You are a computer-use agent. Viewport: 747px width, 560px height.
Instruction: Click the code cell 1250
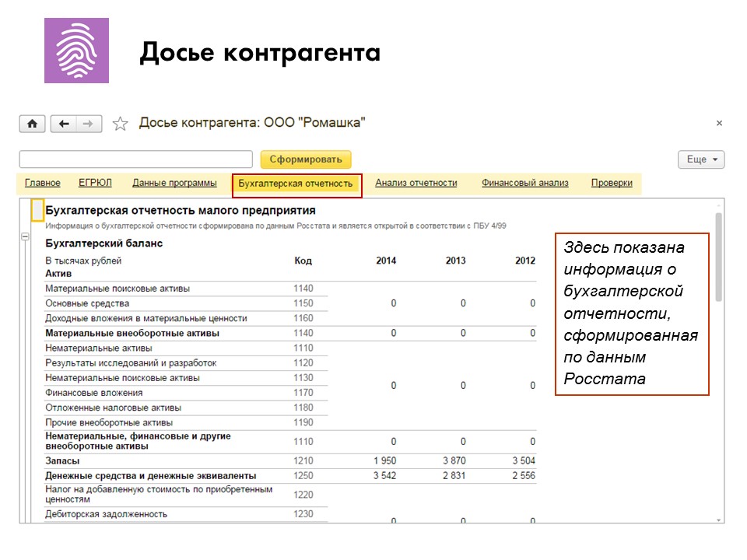[303, 476]
